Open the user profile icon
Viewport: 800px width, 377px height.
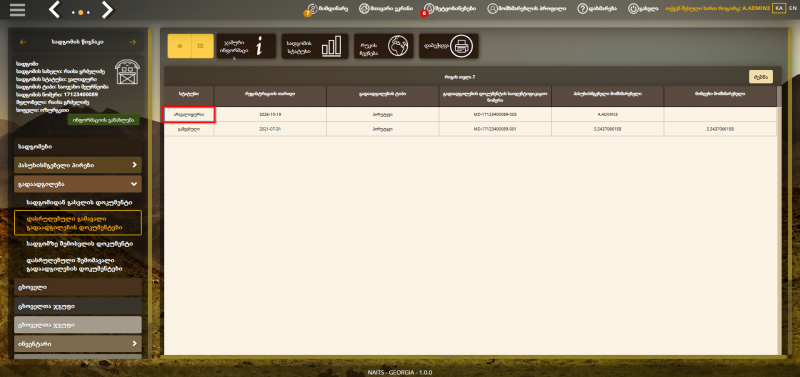point(492,9)
